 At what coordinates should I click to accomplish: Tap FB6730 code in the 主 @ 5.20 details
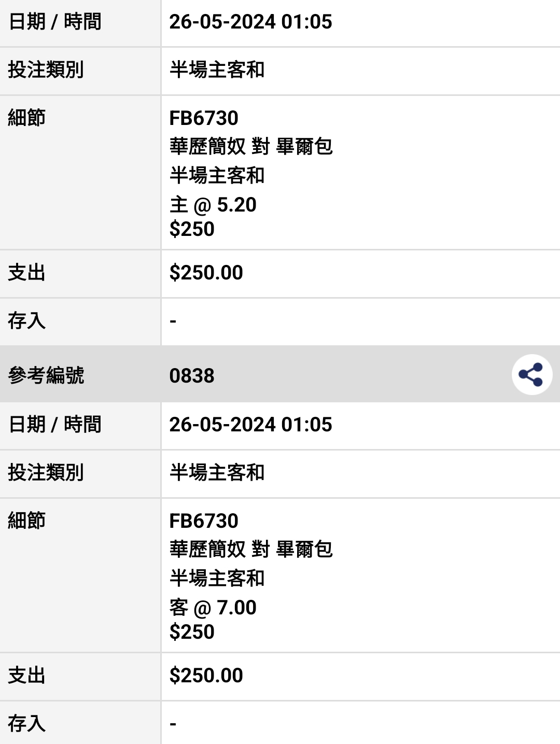(x=204, y=118)
